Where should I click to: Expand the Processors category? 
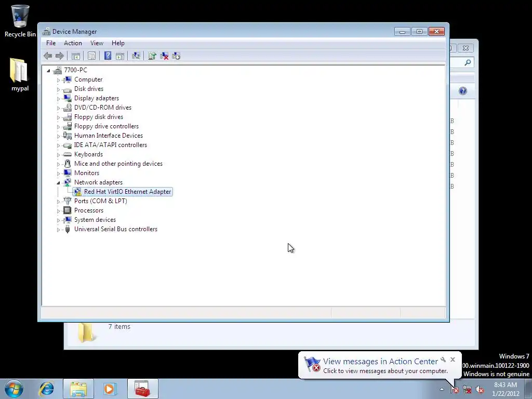click(x=58, y=211)
